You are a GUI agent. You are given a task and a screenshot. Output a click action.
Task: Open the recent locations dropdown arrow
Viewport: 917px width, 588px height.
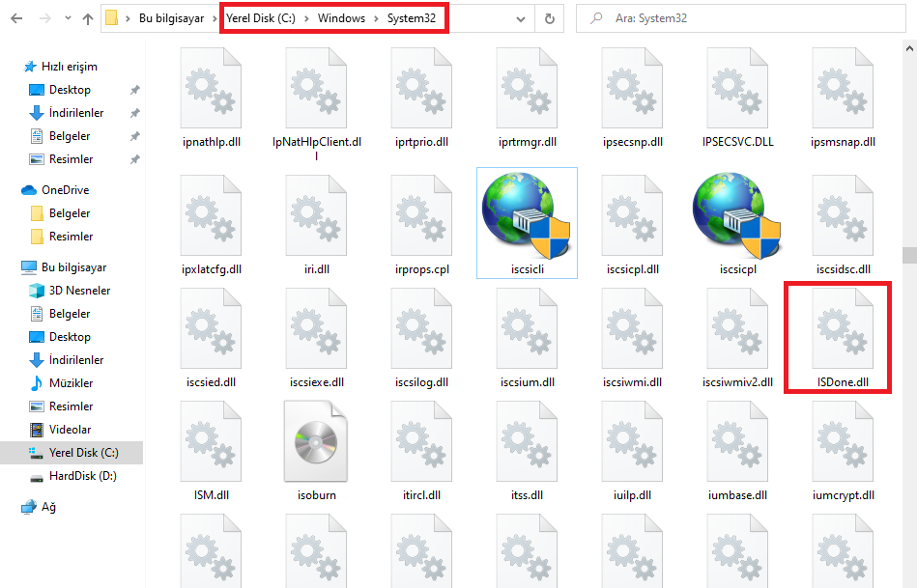click(68, 18)
